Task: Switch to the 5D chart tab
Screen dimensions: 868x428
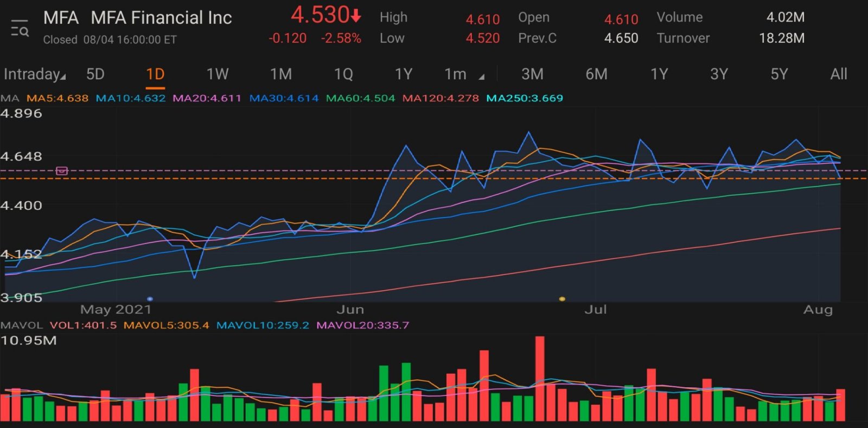Action: pyautogui.click(x=95, y=74)
